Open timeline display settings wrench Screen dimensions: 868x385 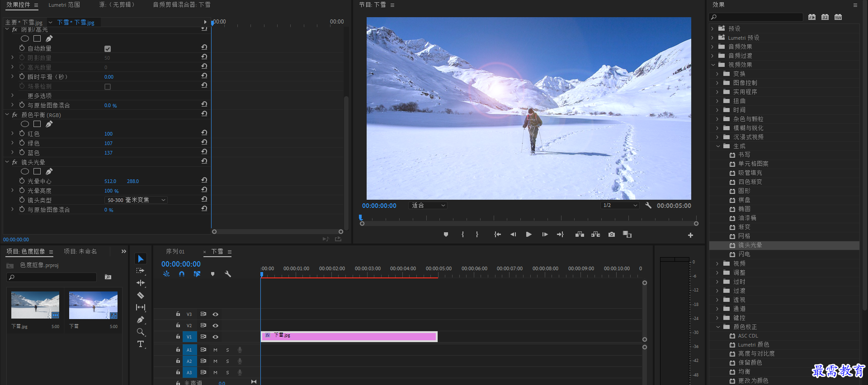(228, 274)
